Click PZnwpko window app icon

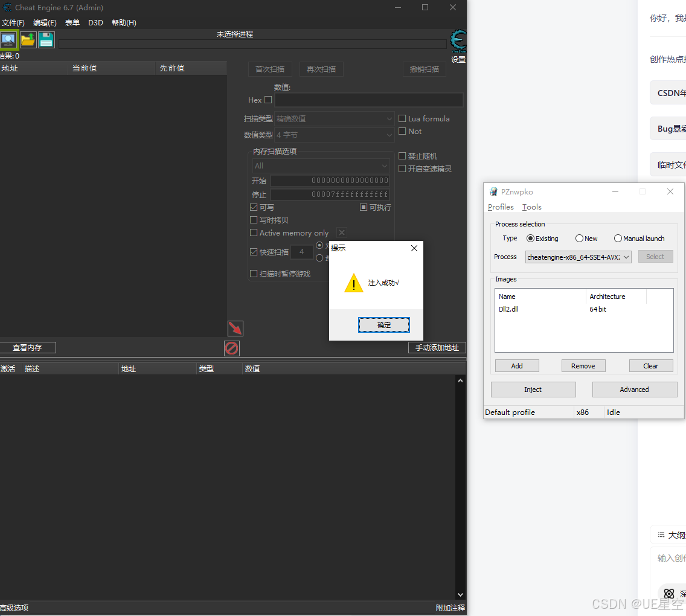(493, 191)
